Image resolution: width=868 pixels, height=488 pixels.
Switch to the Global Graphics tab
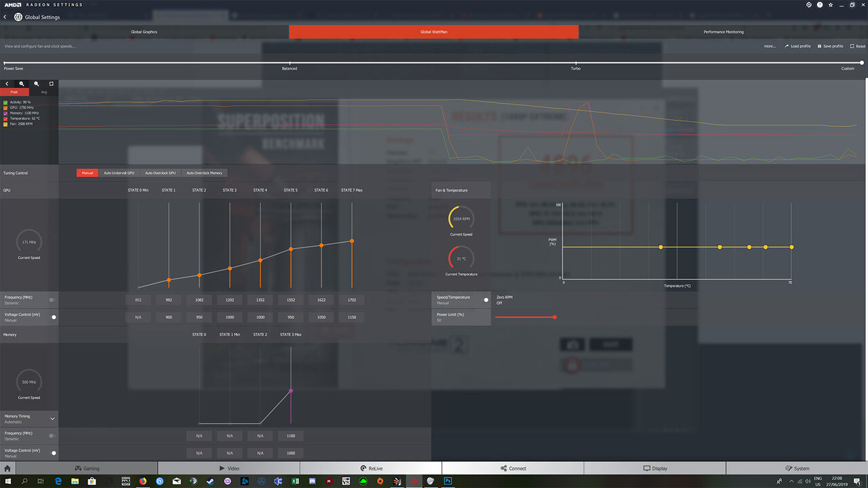pos(144,32)
